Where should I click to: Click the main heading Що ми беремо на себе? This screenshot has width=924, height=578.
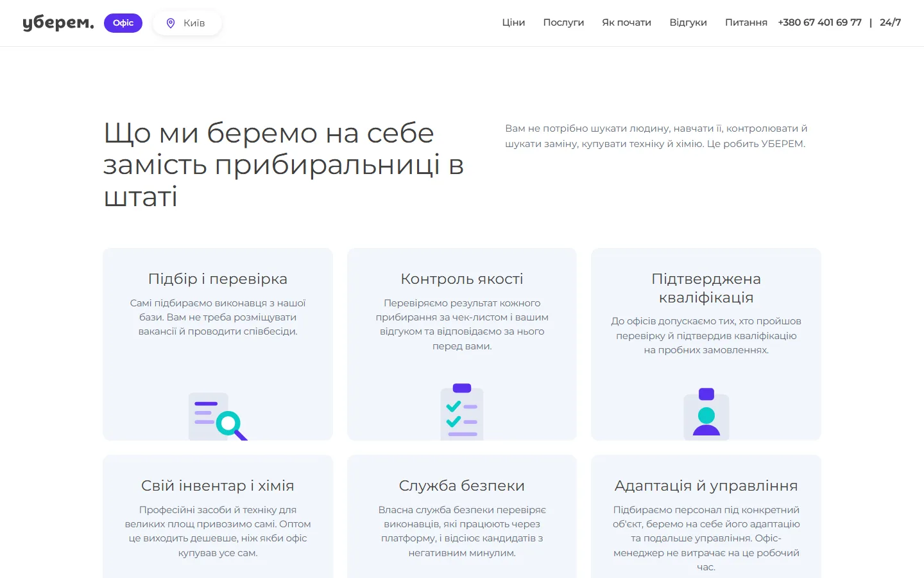284,164
